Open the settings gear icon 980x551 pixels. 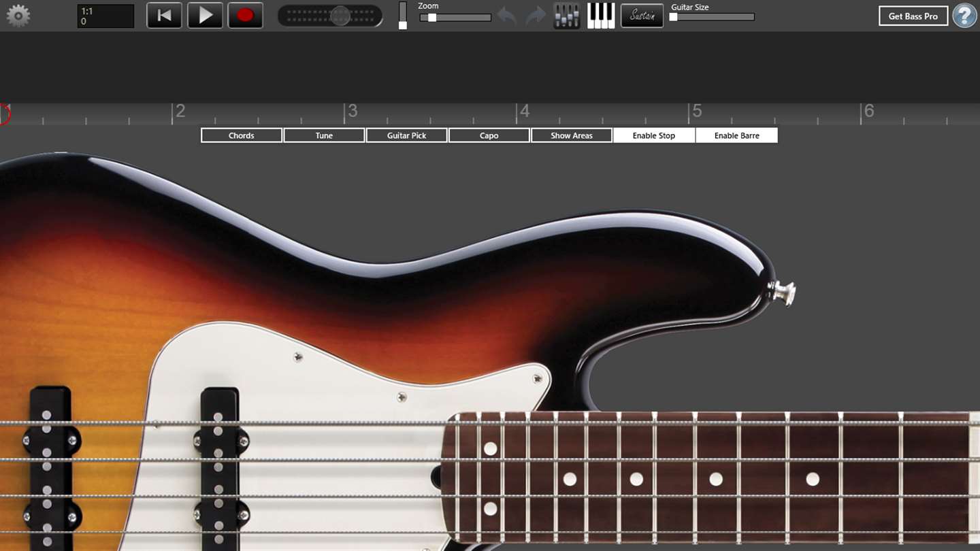pyautogui.click(x=18, y=16)
